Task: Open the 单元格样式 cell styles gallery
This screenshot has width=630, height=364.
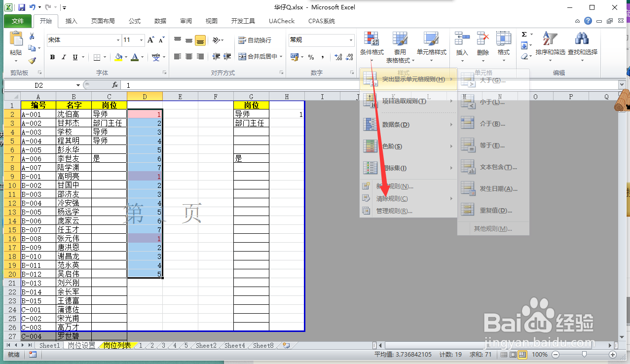Action: tap(431, 46)
